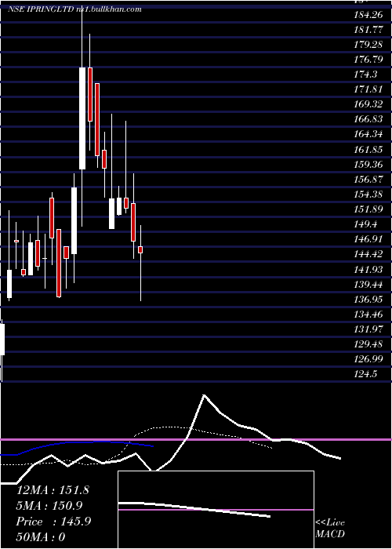The image size is (392, 549).
Task: Click the 169.32 price axis label
Action: pyautogui.click(x=368, y=104)
